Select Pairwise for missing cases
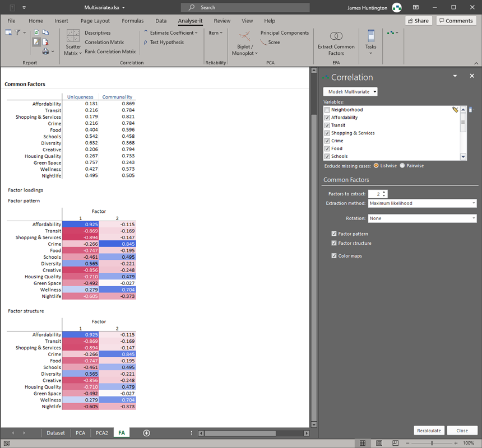 click(402, 166)
